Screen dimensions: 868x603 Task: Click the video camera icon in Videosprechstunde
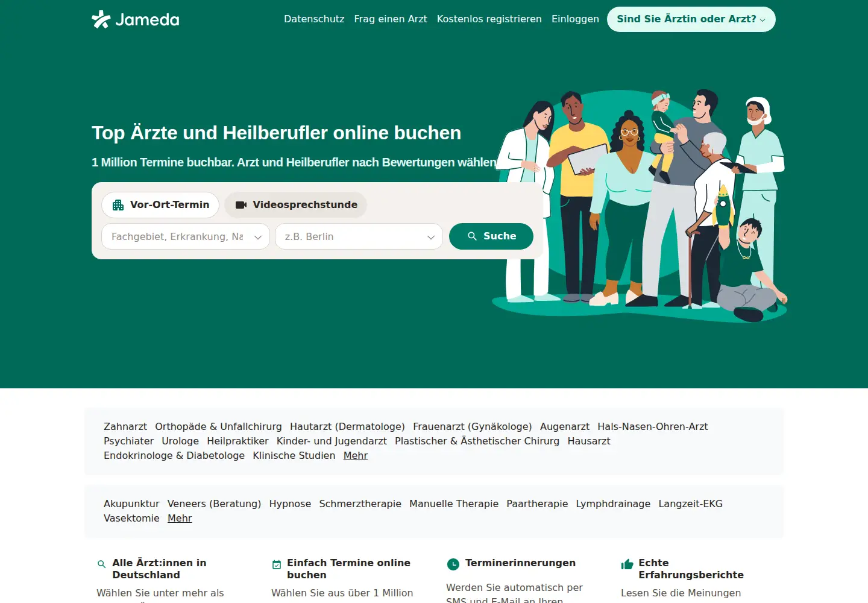(x=241, y=205)
